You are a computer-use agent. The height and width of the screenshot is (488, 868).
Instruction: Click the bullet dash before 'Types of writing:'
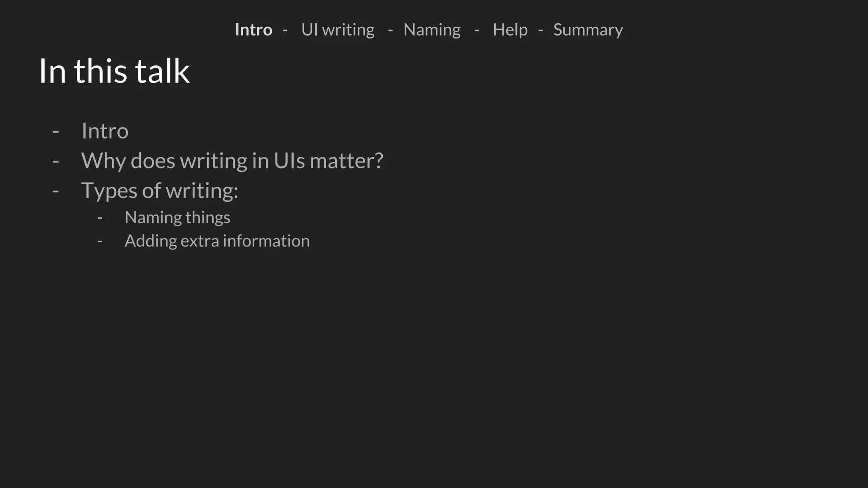pos(56,191)
